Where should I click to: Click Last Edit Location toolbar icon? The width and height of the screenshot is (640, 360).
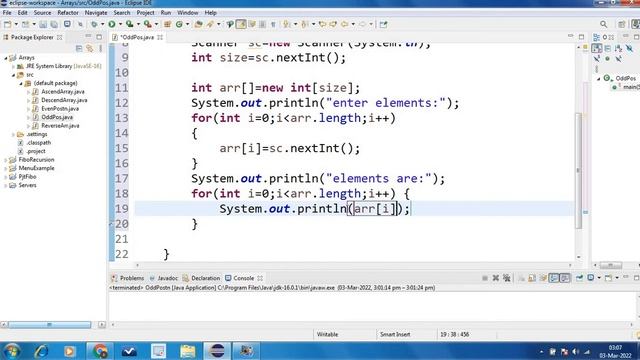322,24
